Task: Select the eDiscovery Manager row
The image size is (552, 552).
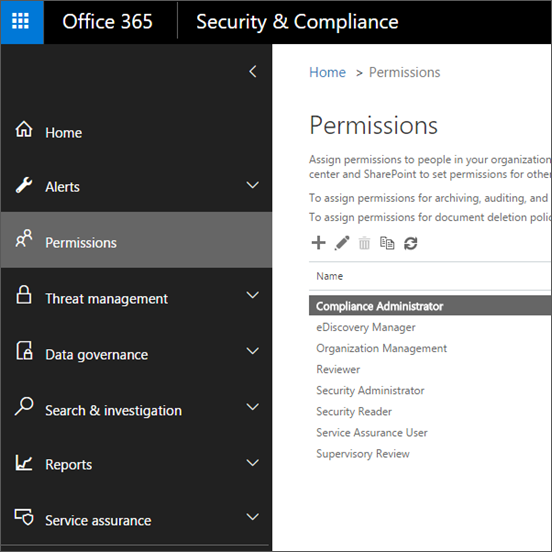Action: 430,327
